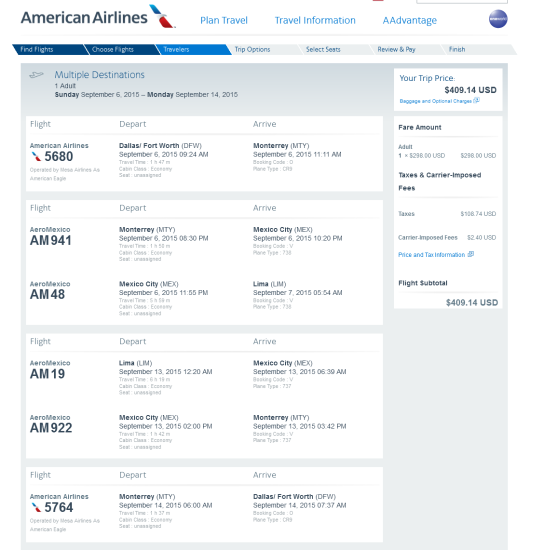Click the American Airlines tail icon by flight 5680
This screenshot has height=550, width=544.
[x=36, y=156]
